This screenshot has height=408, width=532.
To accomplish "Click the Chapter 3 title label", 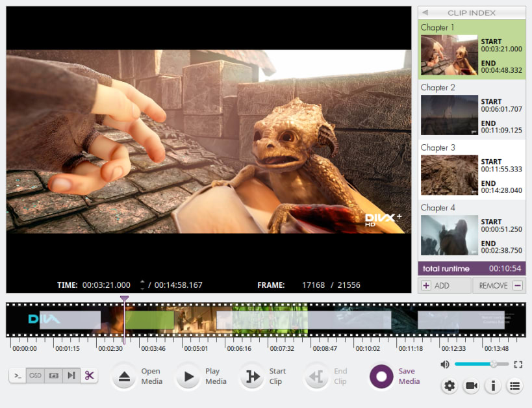I will 438,147.
